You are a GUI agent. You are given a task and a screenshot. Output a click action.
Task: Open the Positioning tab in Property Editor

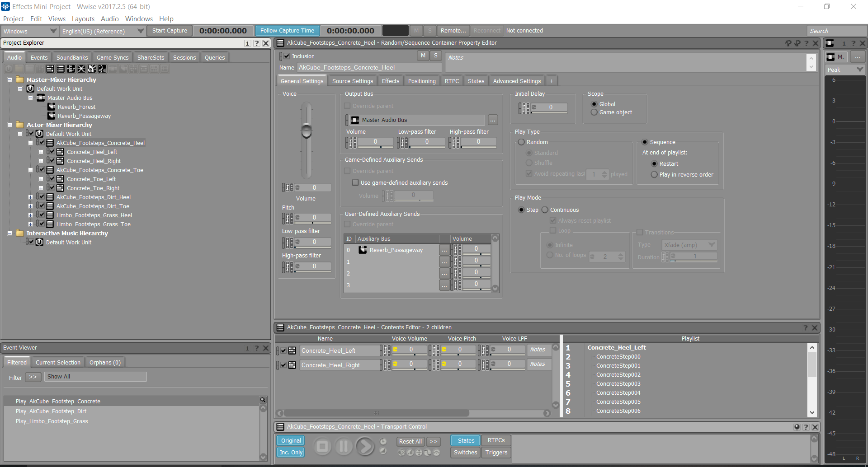point(422,81)
